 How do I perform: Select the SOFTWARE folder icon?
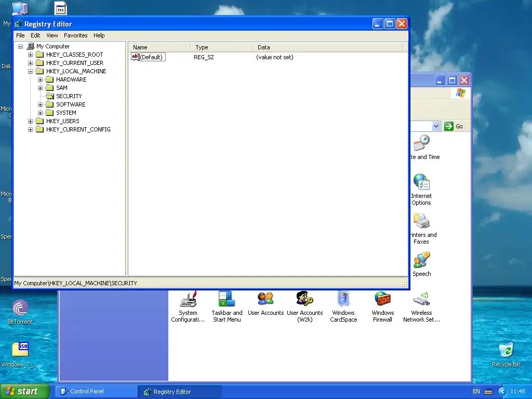point(50,104)
